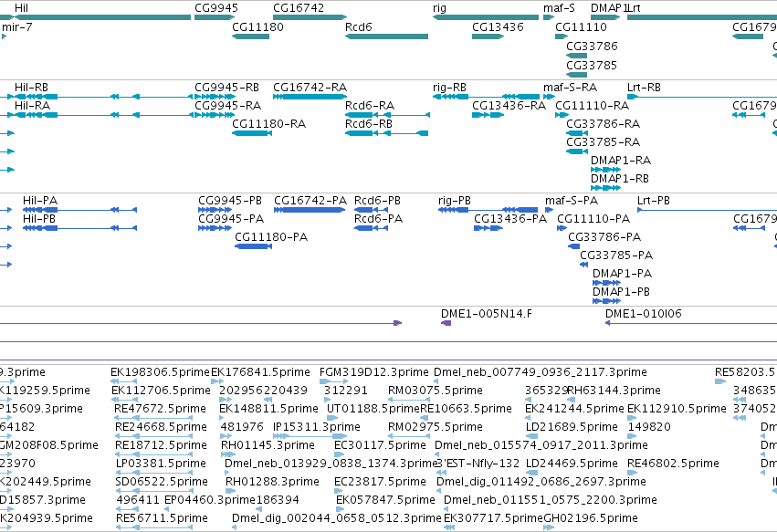This screenshot has height=532, width=777.
Task: Select the EC30117.5prime EST label
Action: 380,445
